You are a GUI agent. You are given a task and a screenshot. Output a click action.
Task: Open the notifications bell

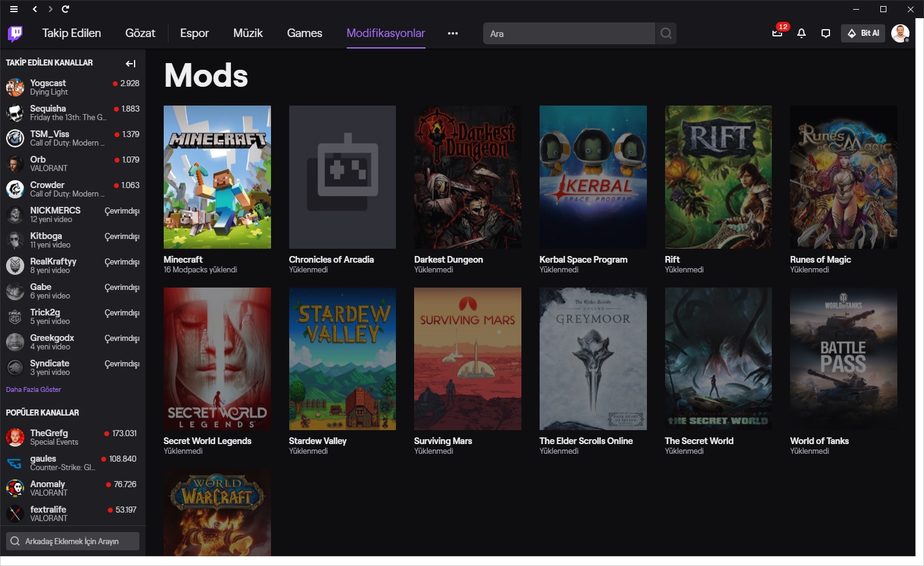(x=802, y=33)
